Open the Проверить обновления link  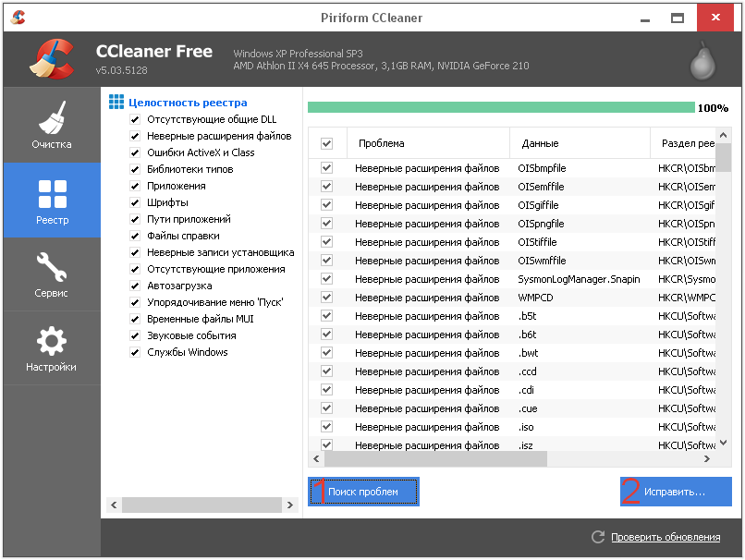pyautogui.click(x=665, y=537)
